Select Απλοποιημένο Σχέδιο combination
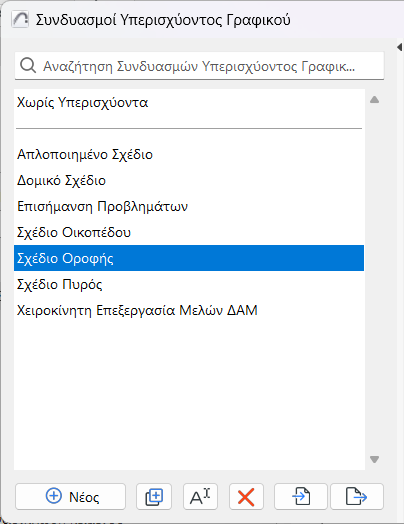 click(189, 154)
